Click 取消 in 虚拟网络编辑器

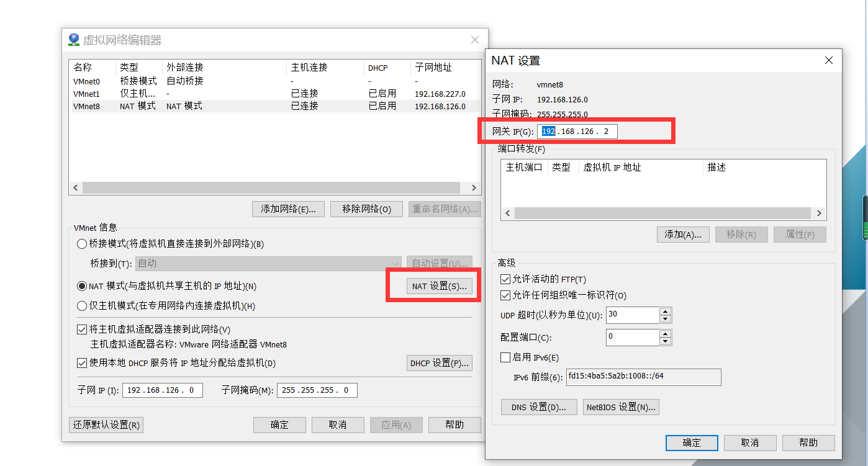pos(338,425)
